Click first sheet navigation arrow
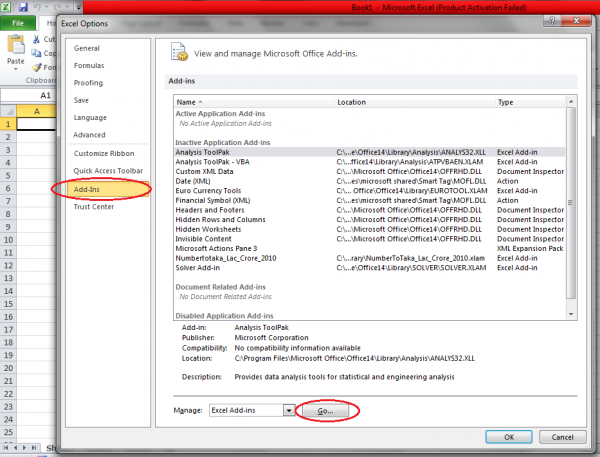Screen dimensions: 600x457 click(6, 447)
